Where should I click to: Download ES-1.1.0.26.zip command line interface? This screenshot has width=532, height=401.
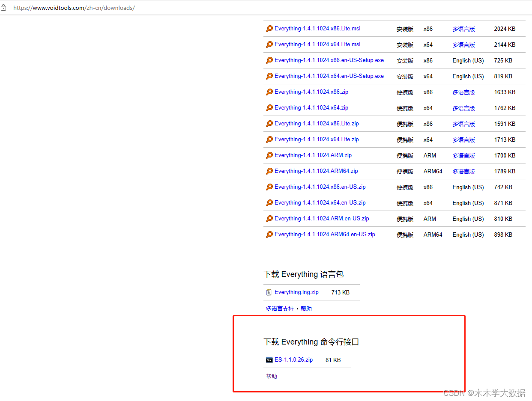[293, 360]
